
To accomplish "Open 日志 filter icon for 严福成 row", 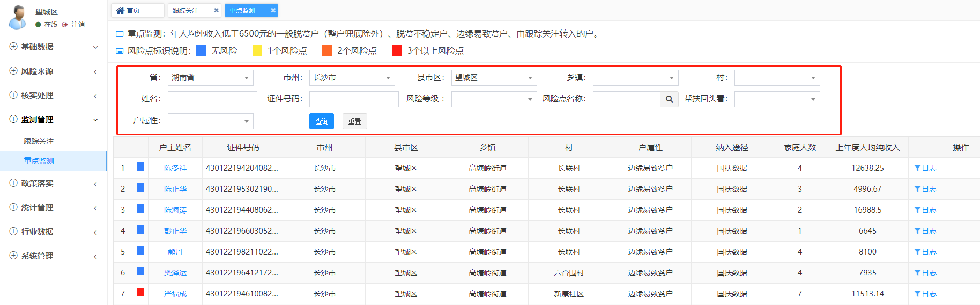I will [917, 294].
